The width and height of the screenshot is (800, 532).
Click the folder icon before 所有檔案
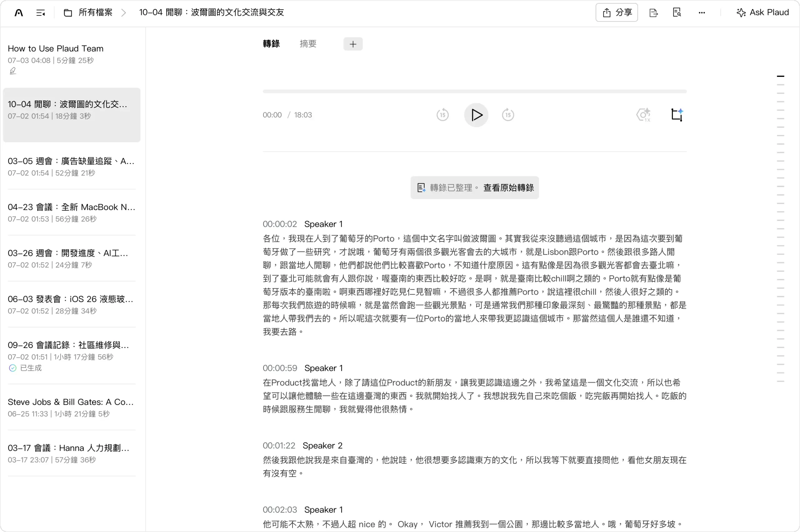pos(68,13)
